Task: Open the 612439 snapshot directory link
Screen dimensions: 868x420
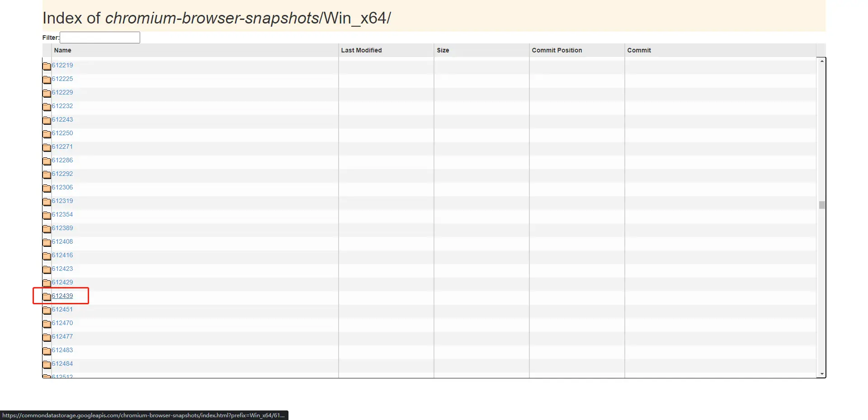Action: [62, 296]
